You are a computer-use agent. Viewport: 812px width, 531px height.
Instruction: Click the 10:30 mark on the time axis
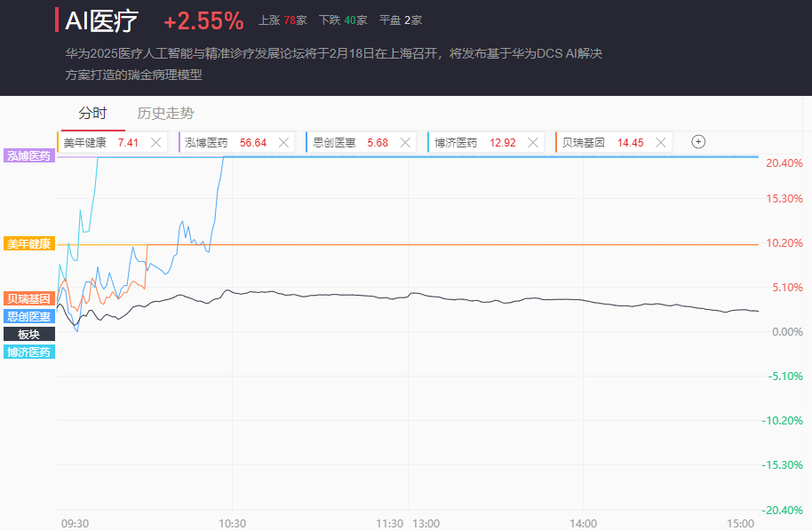(232, 523)
